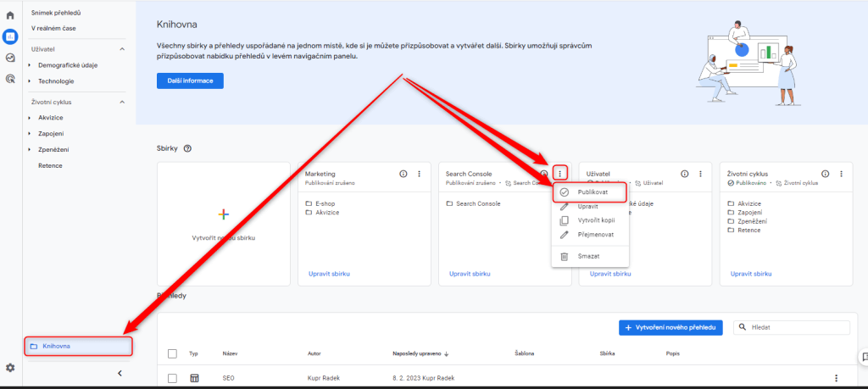The width and height of the screenshot is (868, 389).
Task: Click the Další informace button
Action: tap(190, 81)
